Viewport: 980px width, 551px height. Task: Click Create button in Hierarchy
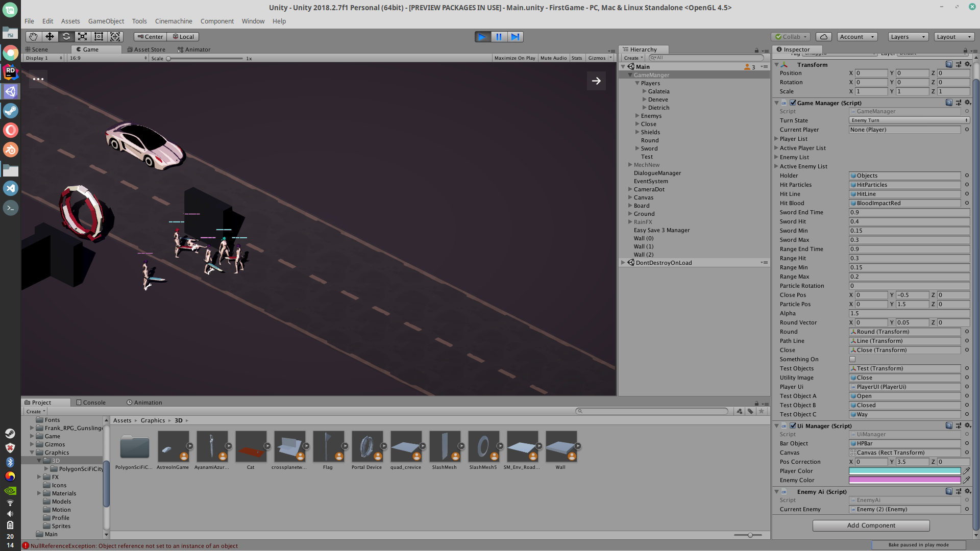tap(633, 58)
